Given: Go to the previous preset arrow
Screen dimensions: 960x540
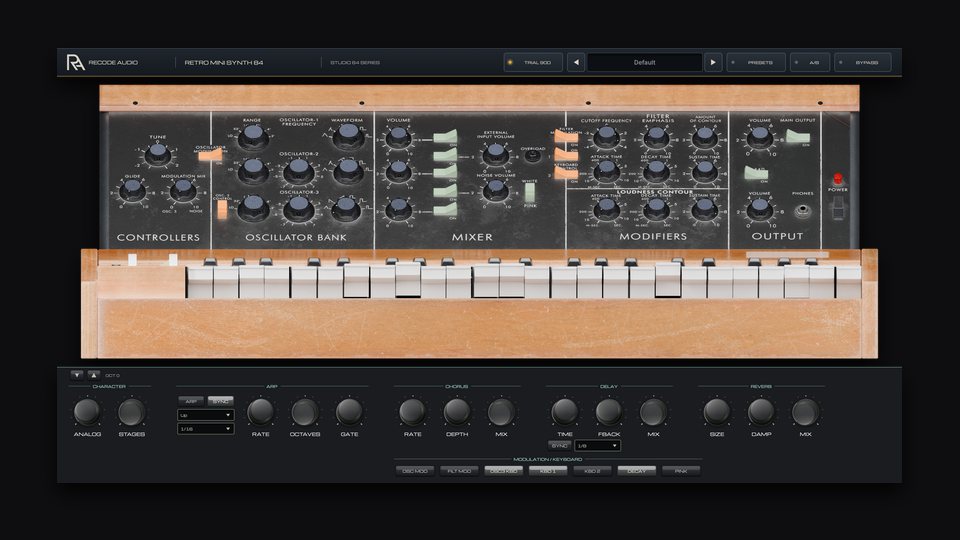Looking at the screenshot, I should 576,62.
